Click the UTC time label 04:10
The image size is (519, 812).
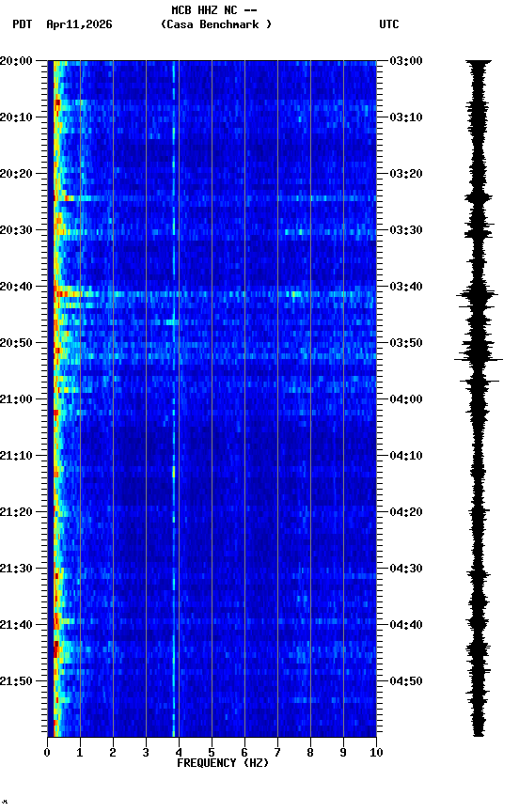406,456
